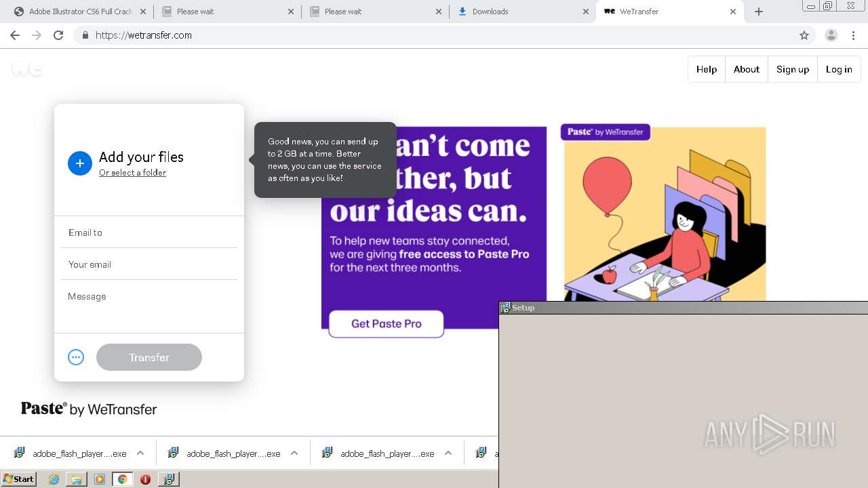Go back with browser back arrow
The image size is (868, 488).
coord(15,35)
